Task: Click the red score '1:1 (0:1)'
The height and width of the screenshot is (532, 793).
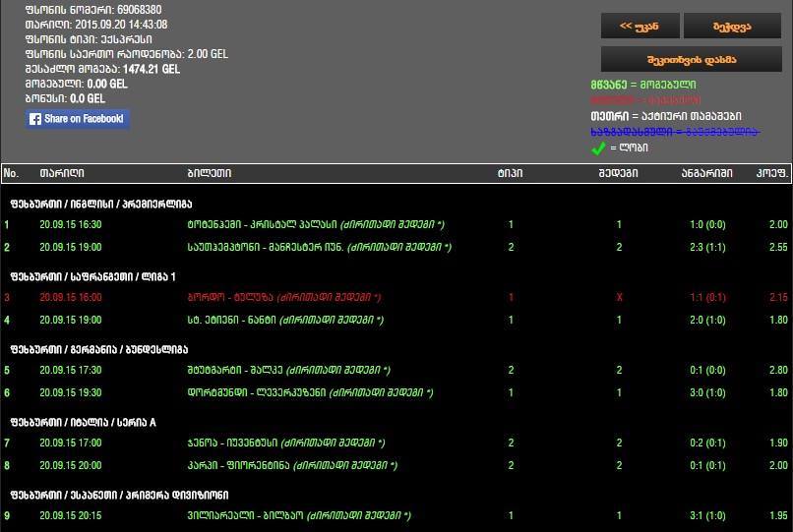Action: coord(707,297)
